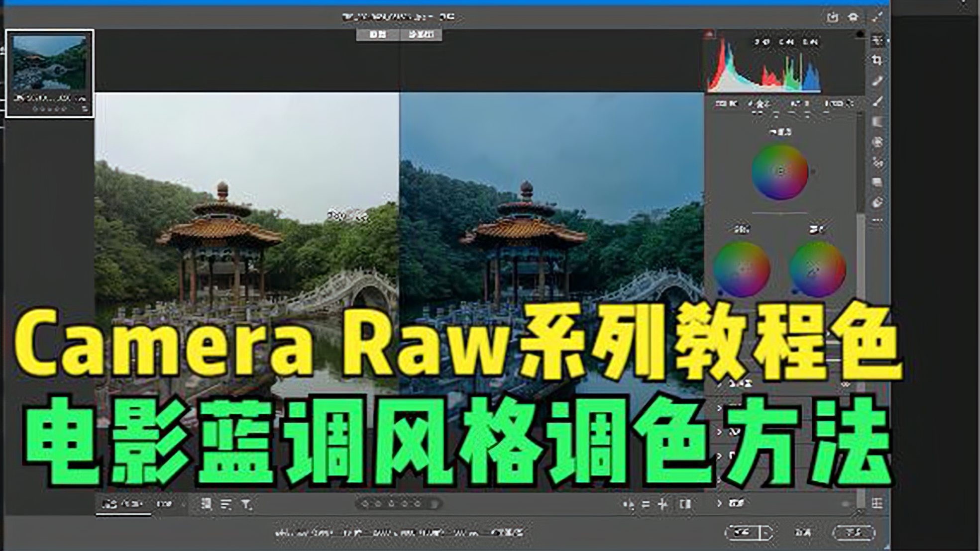The width and height of the screenshot is (980, 551).
Task: Click the shadows color grading wheel
Action: point(742,269)
